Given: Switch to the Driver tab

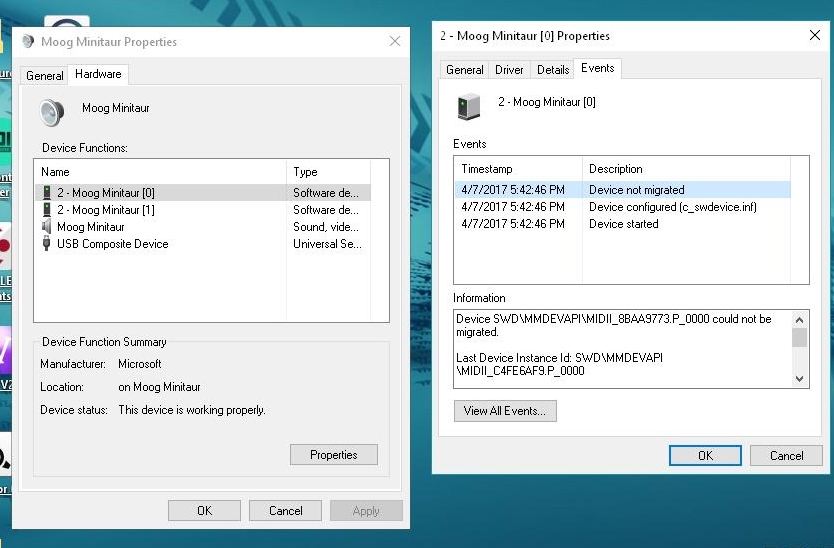Looking at the screenshot, I should click(509, 70).
